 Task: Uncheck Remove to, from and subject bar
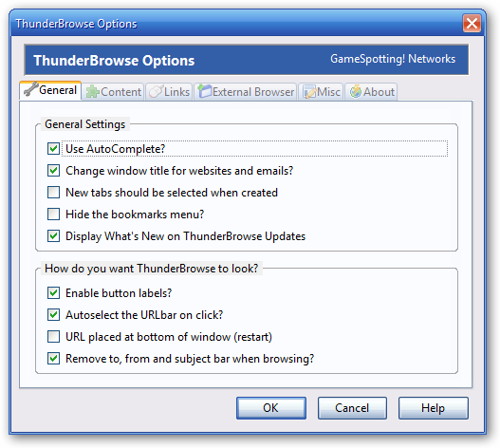53,359
